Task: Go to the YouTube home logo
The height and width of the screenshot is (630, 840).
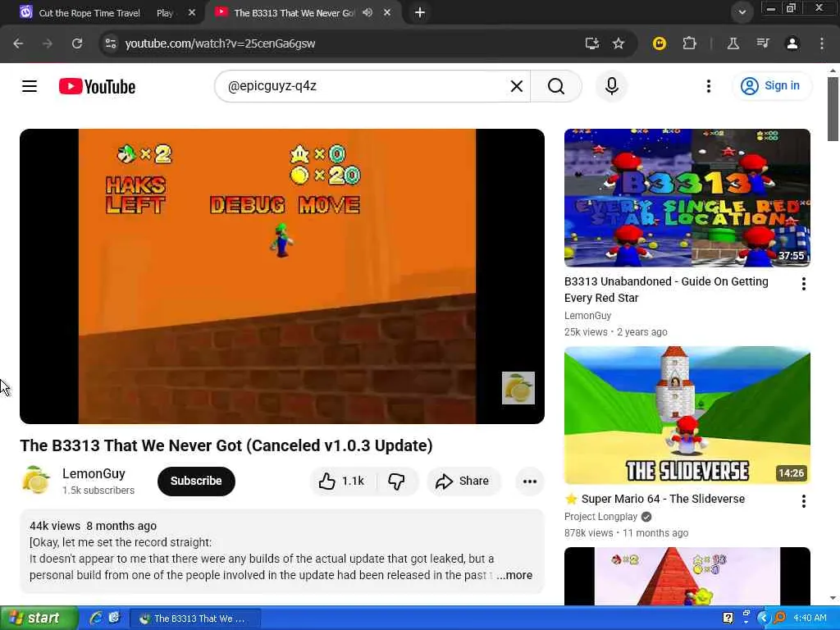Action: click(97, 87)
